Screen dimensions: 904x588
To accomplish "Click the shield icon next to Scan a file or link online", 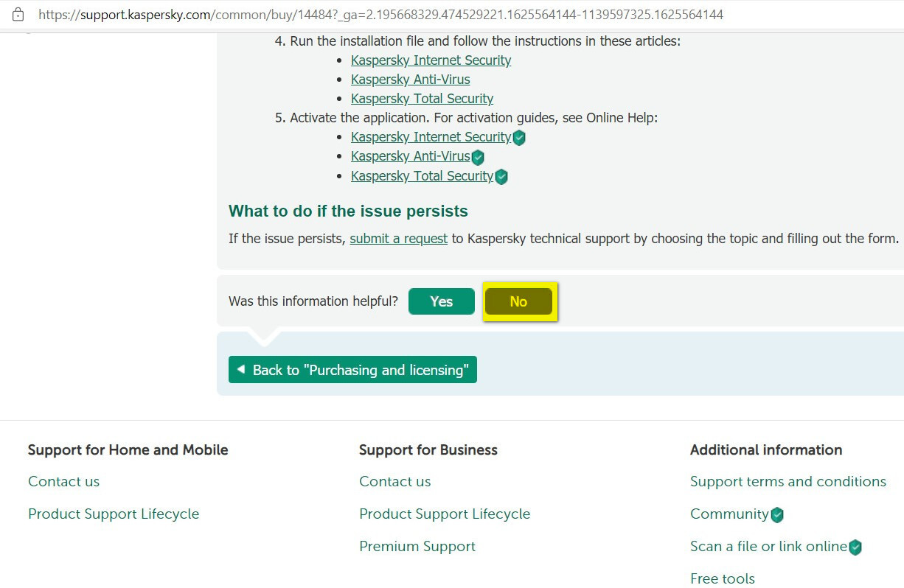I will click(x=855, y=547).
